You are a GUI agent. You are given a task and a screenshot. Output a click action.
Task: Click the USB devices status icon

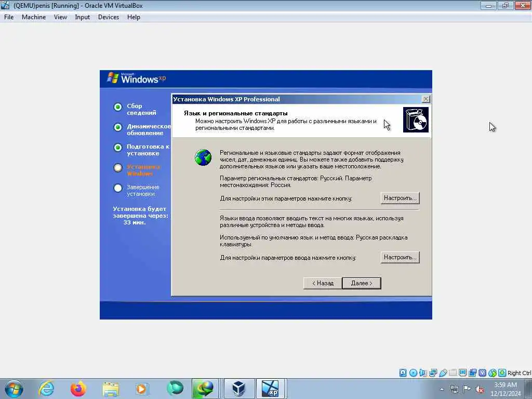(x=443, y=373)
